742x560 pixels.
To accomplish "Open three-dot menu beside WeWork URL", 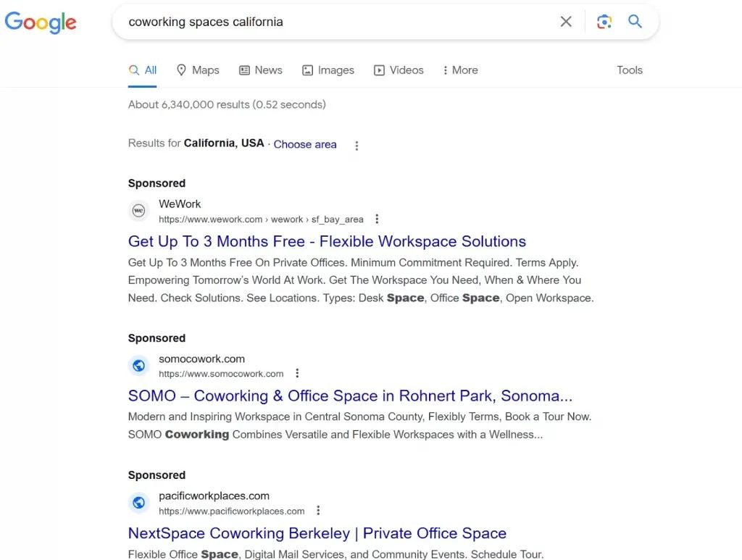I will [x=377, y=219].
